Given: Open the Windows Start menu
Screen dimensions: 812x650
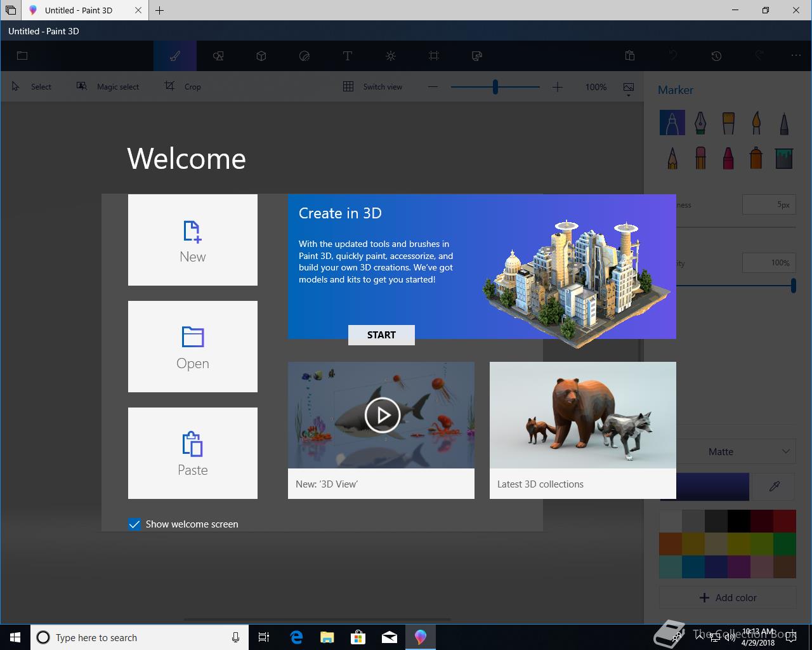Looking at the screenshot, I should (15, 637).
